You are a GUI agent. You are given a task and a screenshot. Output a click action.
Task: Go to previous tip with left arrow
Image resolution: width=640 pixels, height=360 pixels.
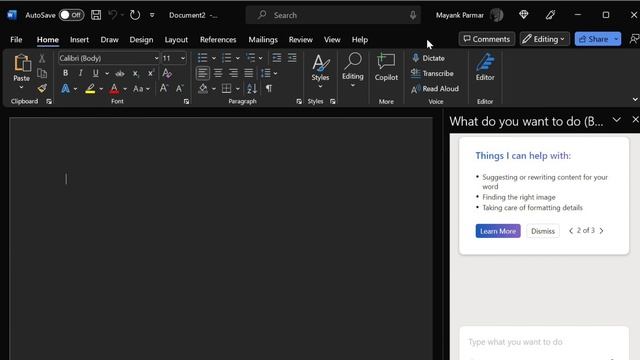click(x=571, y=231)
